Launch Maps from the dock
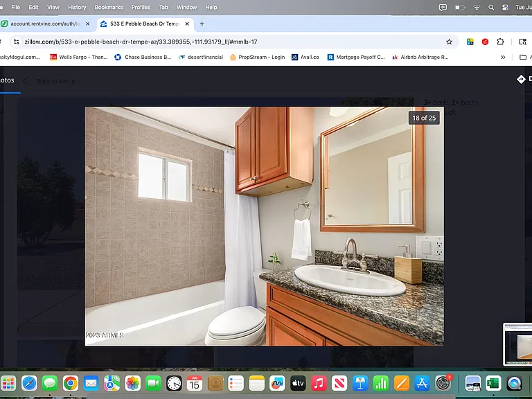This screenshot has width=532, height=399. (x=112, y=384)
